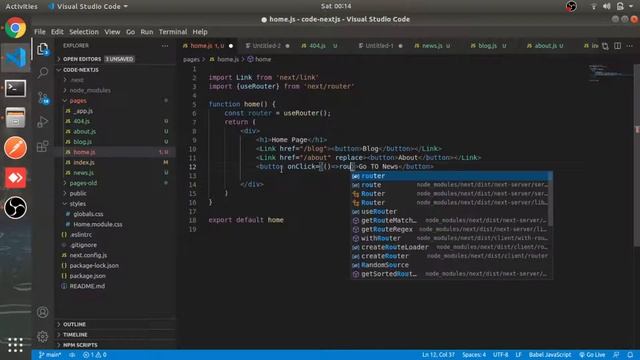
Task: Change UTF-8 encoding in status bar
Action: coord(500,355)
